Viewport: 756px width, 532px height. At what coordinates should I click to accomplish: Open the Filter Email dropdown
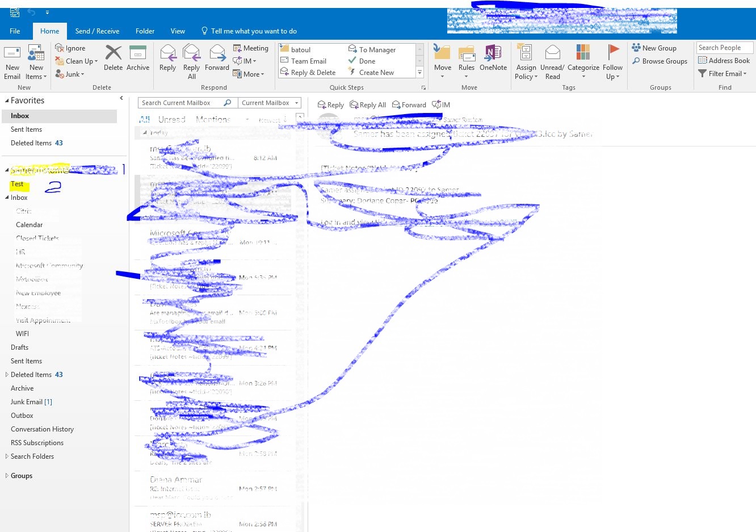723,73
